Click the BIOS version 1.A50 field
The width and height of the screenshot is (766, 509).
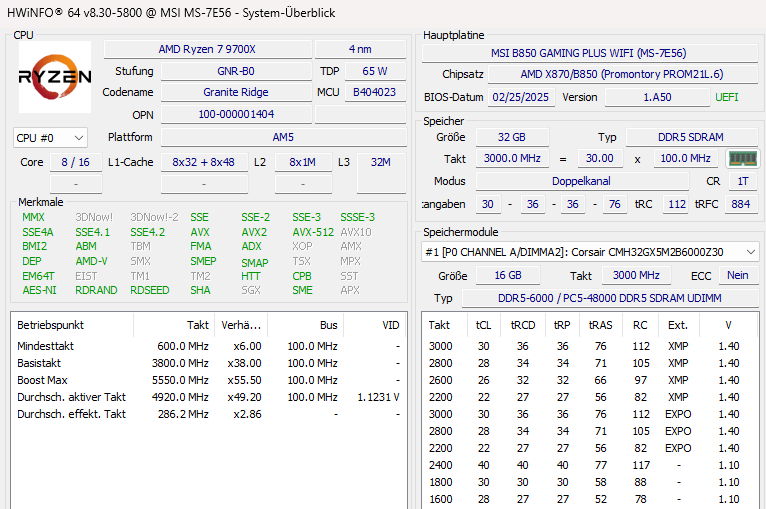click(x=657, y=97)
